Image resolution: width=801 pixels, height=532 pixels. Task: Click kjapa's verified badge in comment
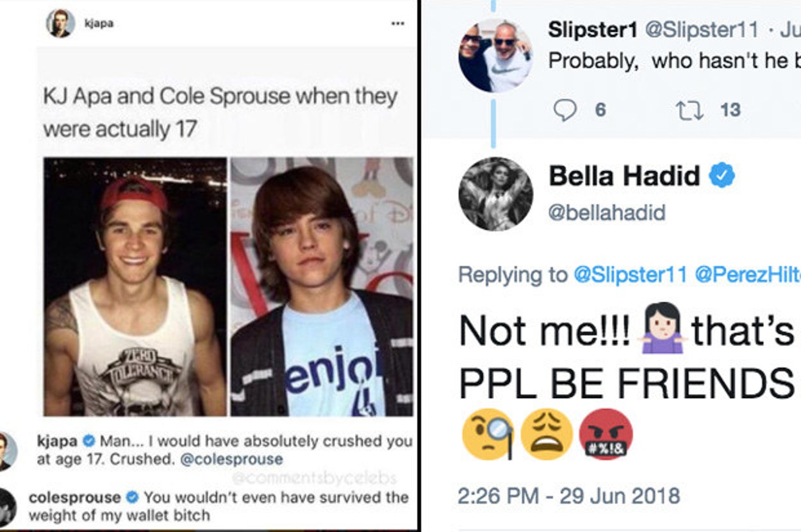click(x=90, y=441)
